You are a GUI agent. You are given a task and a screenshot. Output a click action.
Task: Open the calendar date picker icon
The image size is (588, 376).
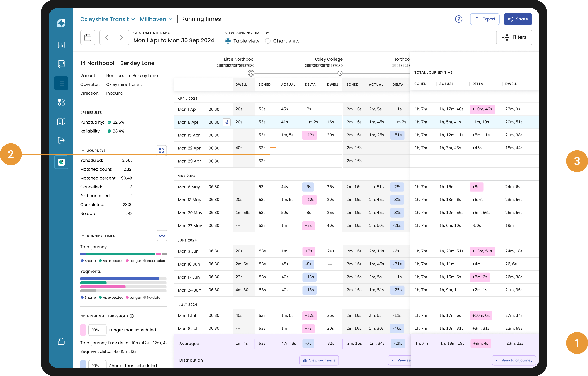[x=88, y=37]
